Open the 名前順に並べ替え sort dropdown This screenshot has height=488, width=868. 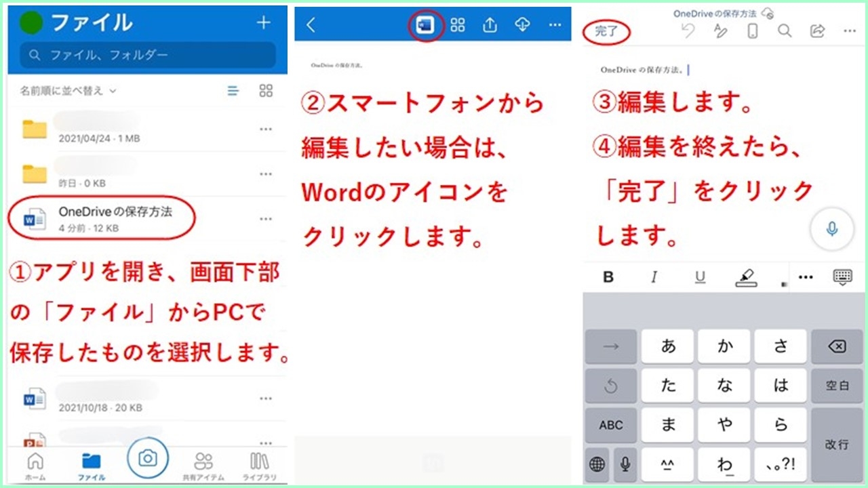tap(68, 91)
